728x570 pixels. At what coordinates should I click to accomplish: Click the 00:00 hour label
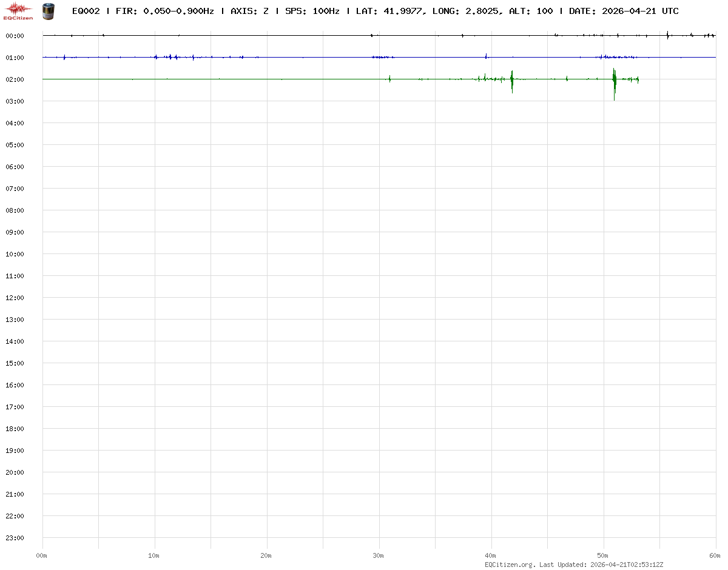click(14, 36)
